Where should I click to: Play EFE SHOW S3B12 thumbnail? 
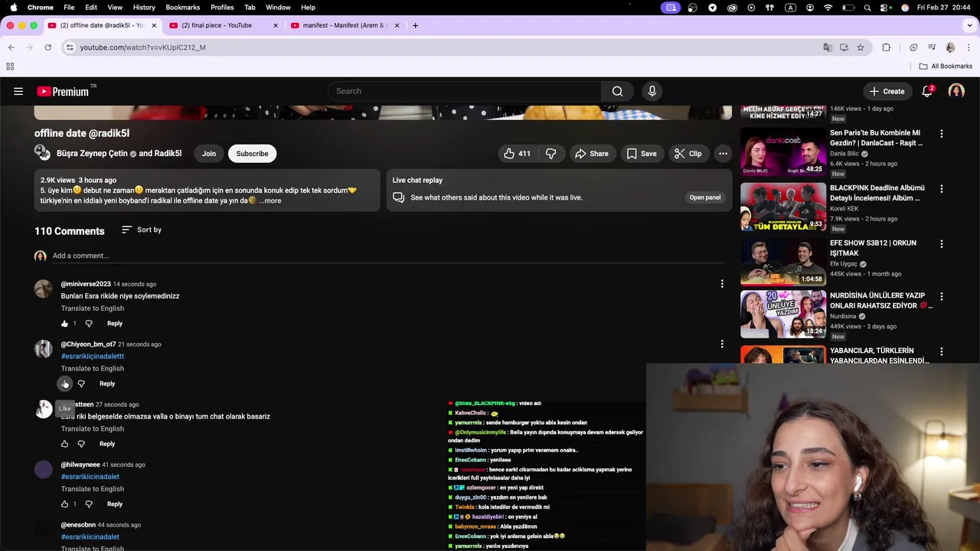[782, 262]
